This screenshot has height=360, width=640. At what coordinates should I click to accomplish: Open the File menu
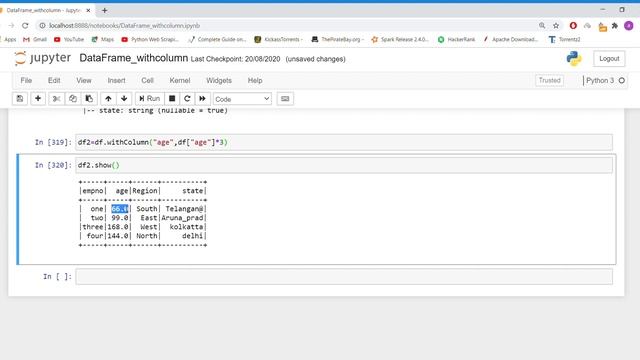[x=26, y=80]
